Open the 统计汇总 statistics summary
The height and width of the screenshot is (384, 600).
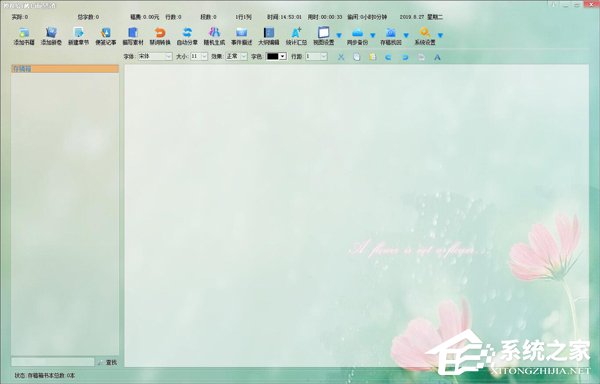click(x=296, y=37)
